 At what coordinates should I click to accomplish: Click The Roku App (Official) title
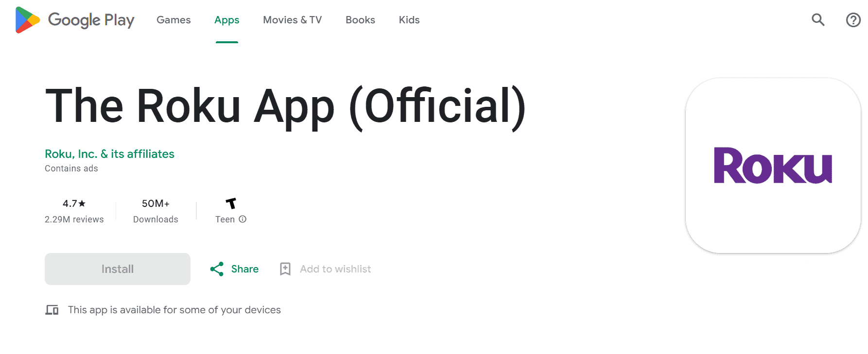(x=286, y=107)
